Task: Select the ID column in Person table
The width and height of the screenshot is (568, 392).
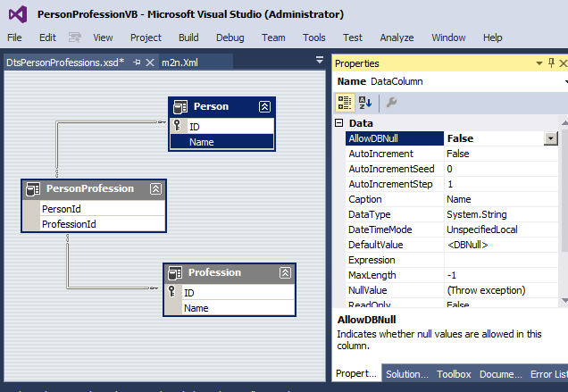Action: coord(221,127)
